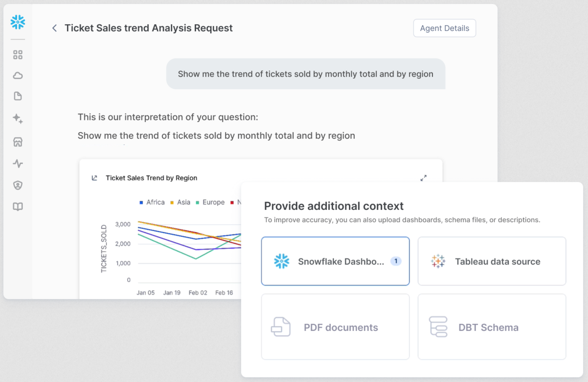Image resolution: width=588 pixels, height=382 pixels.
Task: Select the Snowflake Dashboard context card
Action: point(335,261)
